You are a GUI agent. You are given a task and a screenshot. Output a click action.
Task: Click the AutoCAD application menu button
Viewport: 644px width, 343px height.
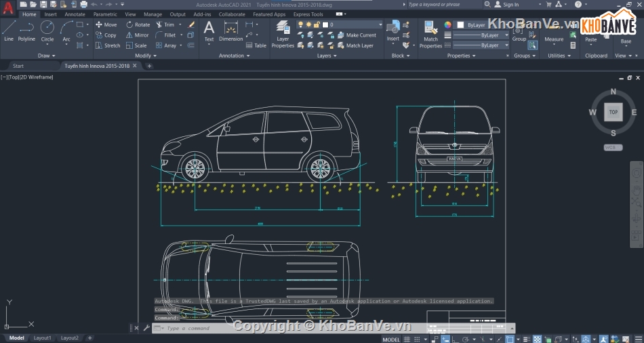tap(8, 7)
